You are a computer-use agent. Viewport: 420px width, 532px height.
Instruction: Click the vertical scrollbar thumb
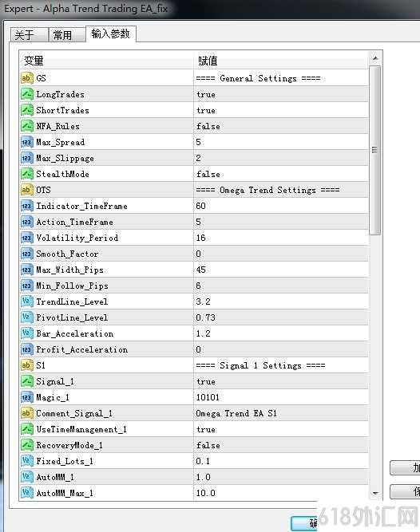click(x=375, y=150)
